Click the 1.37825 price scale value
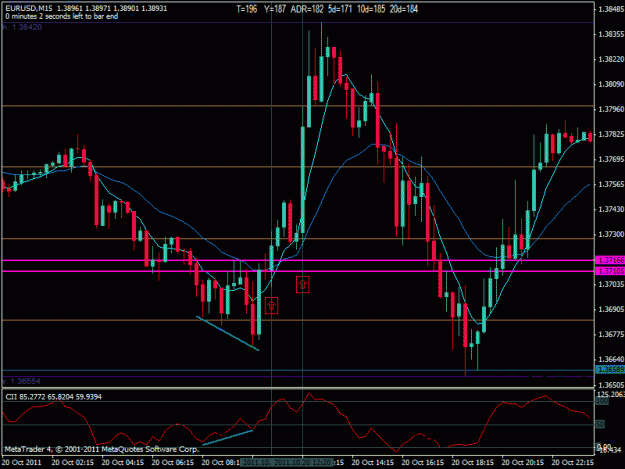 [x=611, y=134]
